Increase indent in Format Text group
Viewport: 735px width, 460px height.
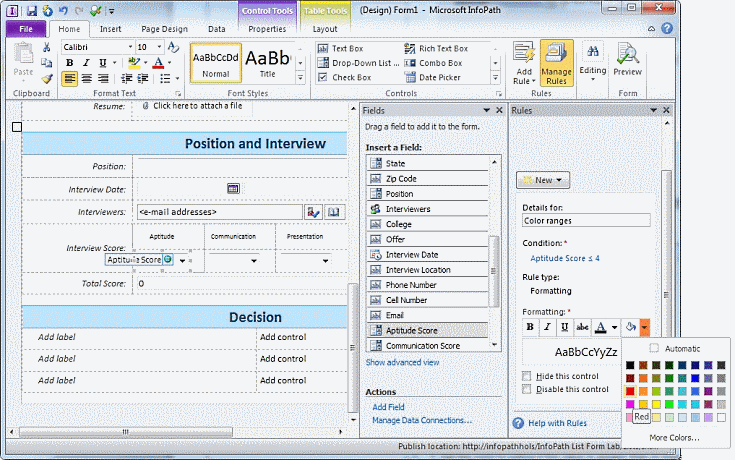pyautogui.click(x=143, y=78)
